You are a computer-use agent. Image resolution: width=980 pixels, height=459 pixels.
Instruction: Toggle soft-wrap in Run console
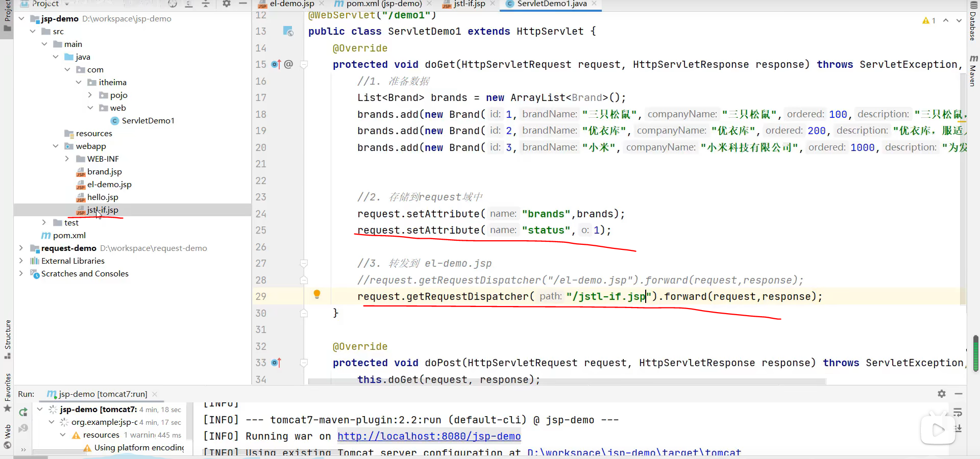[x=958, y=412]
